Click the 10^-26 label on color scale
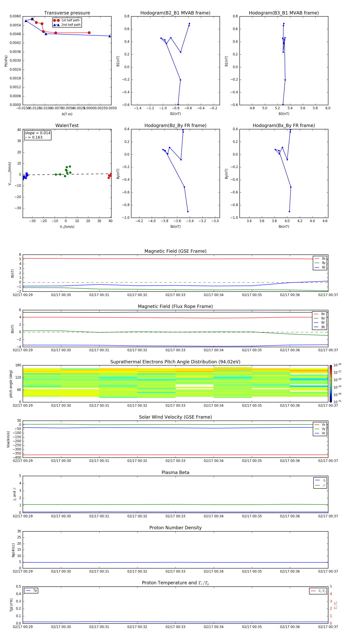The width and height of the screenshot is (351, 644). click(337, 365)
